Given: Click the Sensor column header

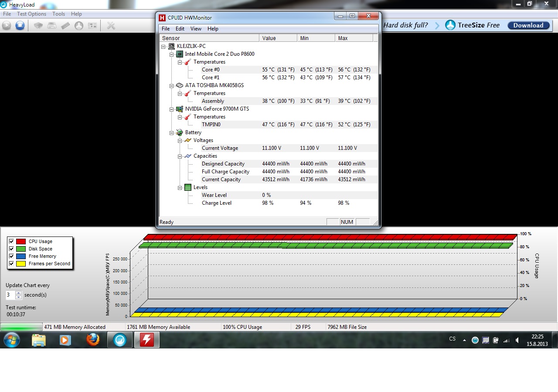Looking at the screenshot, I should [209, 38].
